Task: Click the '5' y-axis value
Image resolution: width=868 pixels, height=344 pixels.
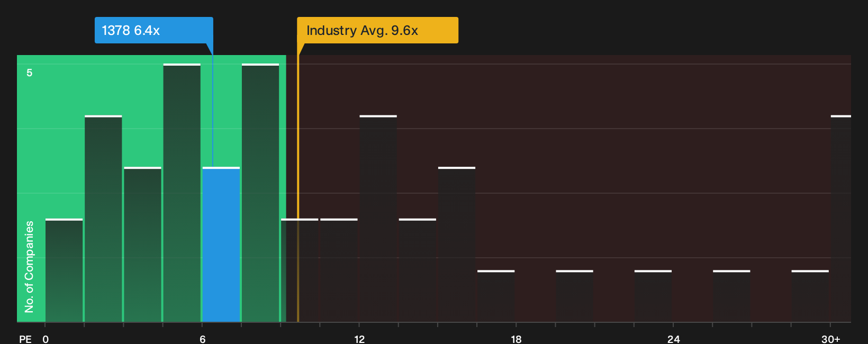Action: [x=30, y=73]
